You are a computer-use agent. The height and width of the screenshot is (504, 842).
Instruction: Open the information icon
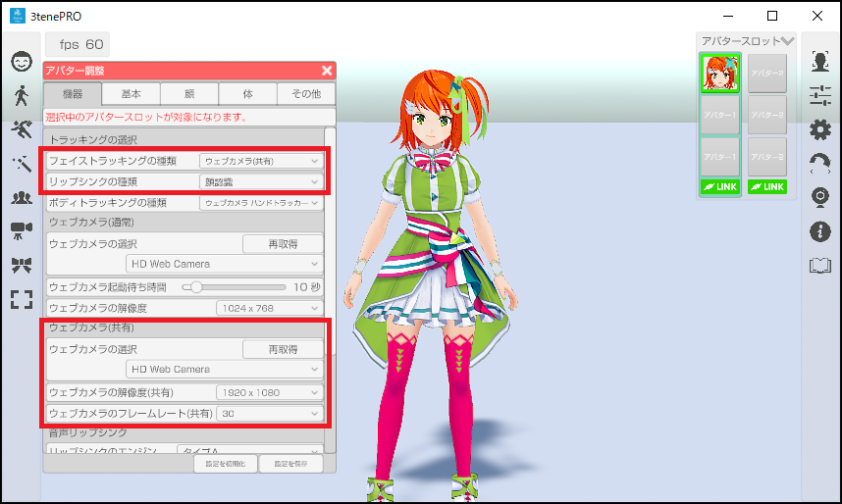pyautogui.click(x=820, y=231)
